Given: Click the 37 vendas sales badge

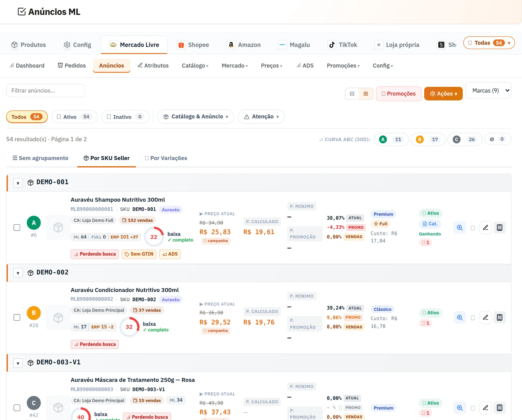Looking at the screenshot, I should point(147,310).
